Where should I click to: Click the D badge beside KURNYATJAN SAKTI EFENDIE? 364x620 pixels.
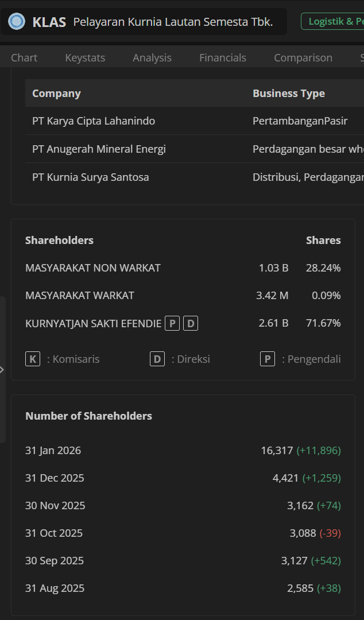pyautogui.click(x=190, y=323)
